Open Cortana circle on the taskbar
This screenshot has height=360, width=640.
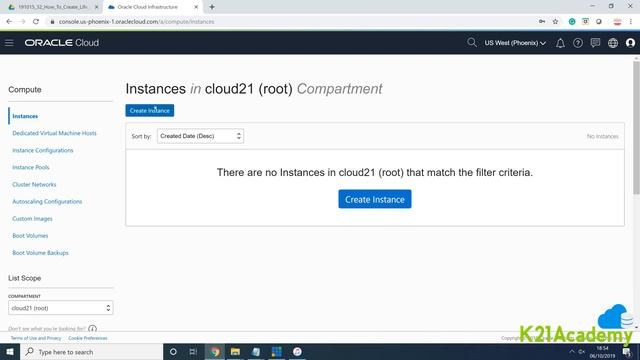173,352
